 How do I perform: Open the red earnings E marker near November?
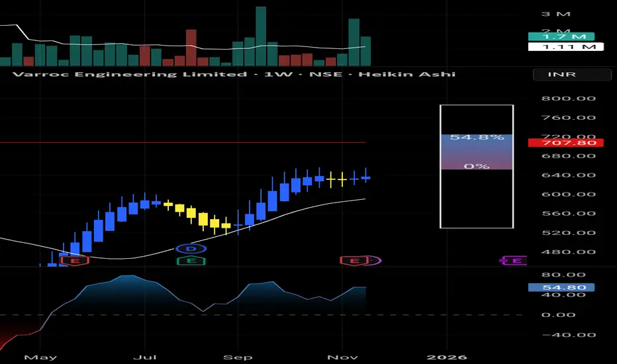click(355, 261)
